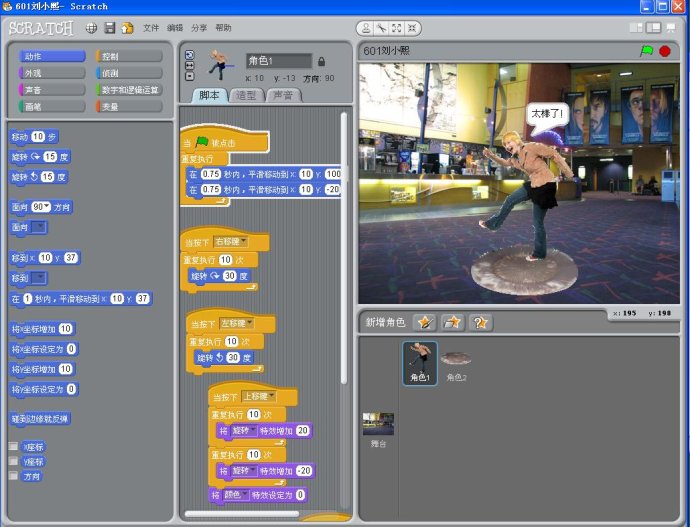Open the 帮助 menu
This screenshot has height=527, width=690.
pos(223,28)
